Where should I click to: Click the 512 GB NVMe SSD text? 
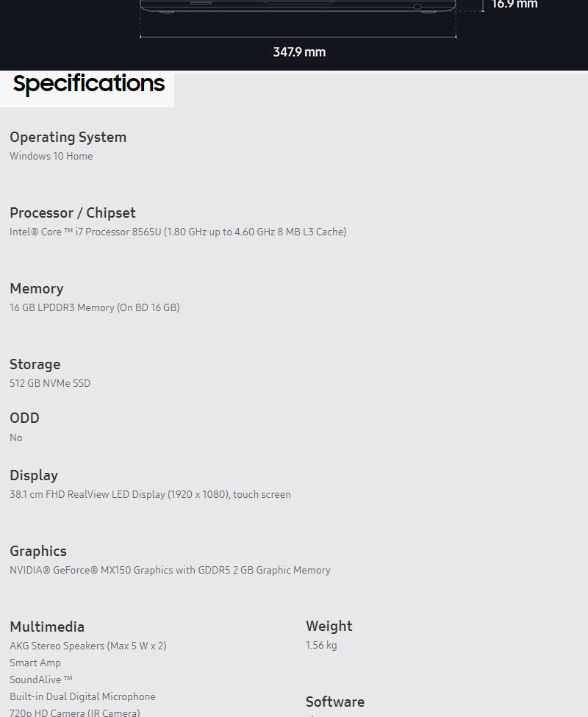coord(50,383)
